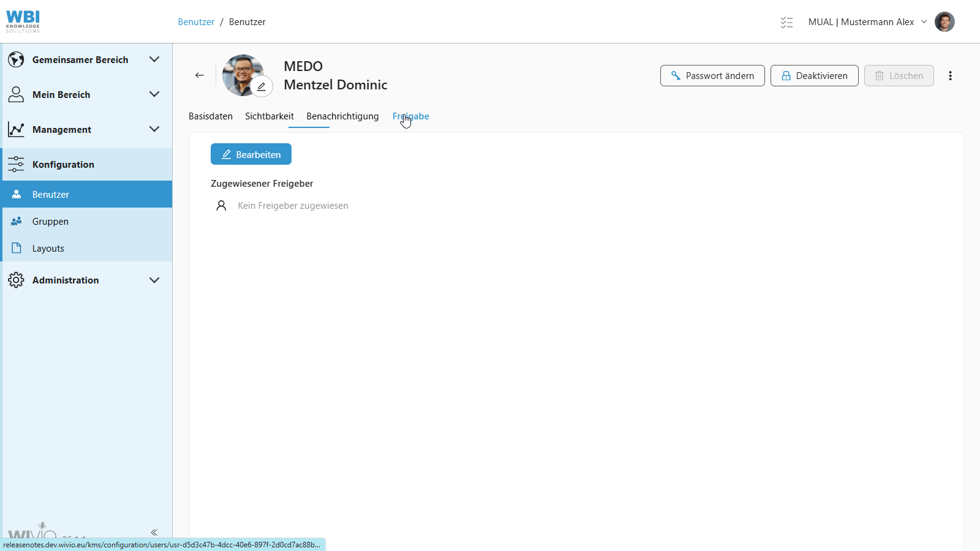Click the pencil icon in Bearbeiten

[227, 154]
